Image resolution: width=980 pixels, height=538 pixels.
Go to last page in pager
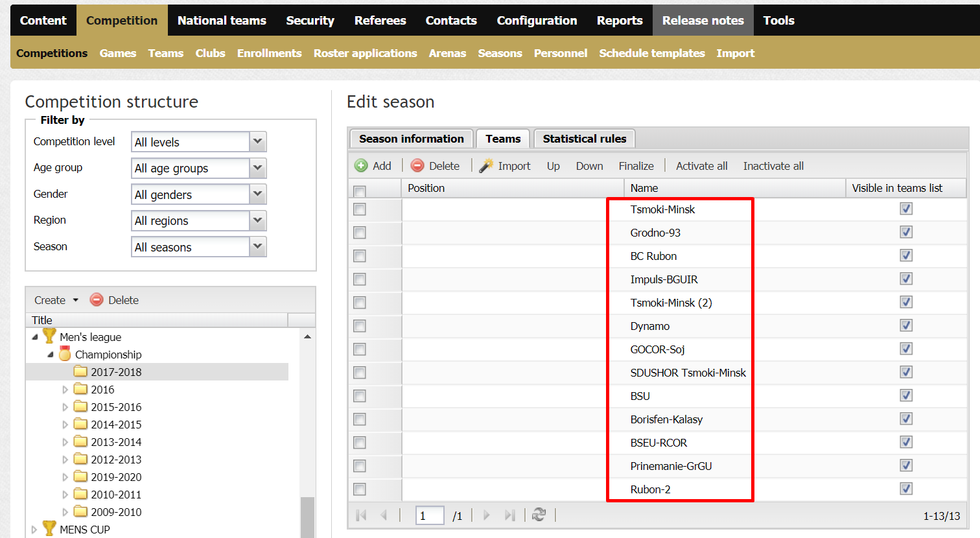pyautogui.click(x=510, y=515)
